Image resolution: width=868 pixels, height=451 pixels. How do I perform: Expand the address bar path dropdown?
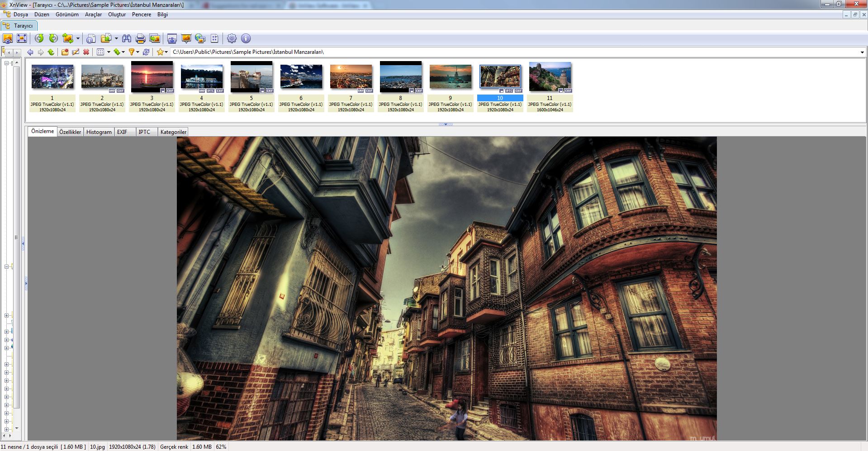(x=862, y=52)
